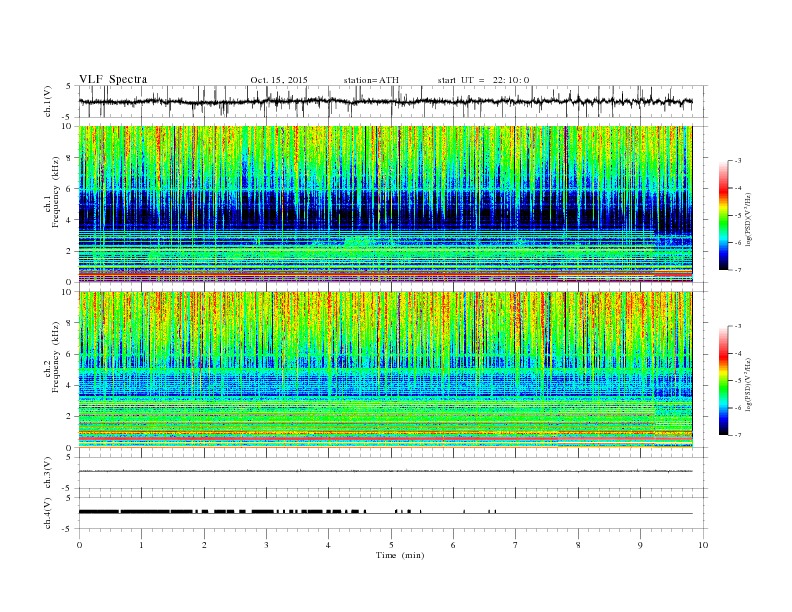Viewport: 792px width, 612px height.
Task: Click the ch.3 voltage trace line
Action: tap(385, 471)
